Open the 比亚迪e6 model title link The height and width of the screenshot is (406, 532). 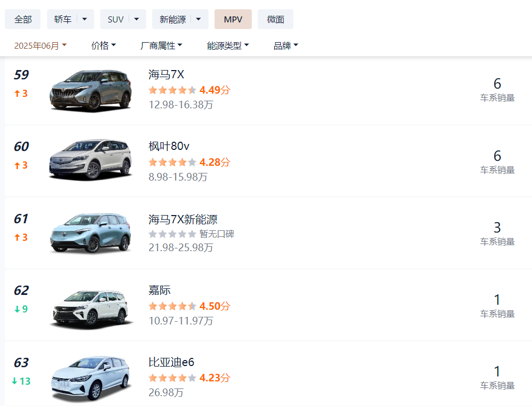171,362
